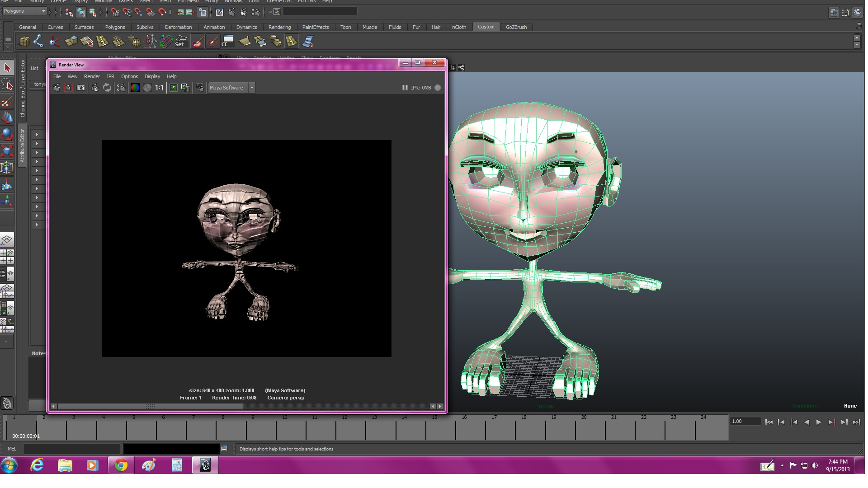Start an IPR render with the IPR icon
Image resolution: width=868 pixels, height=488 pixels.
[95, 88]
